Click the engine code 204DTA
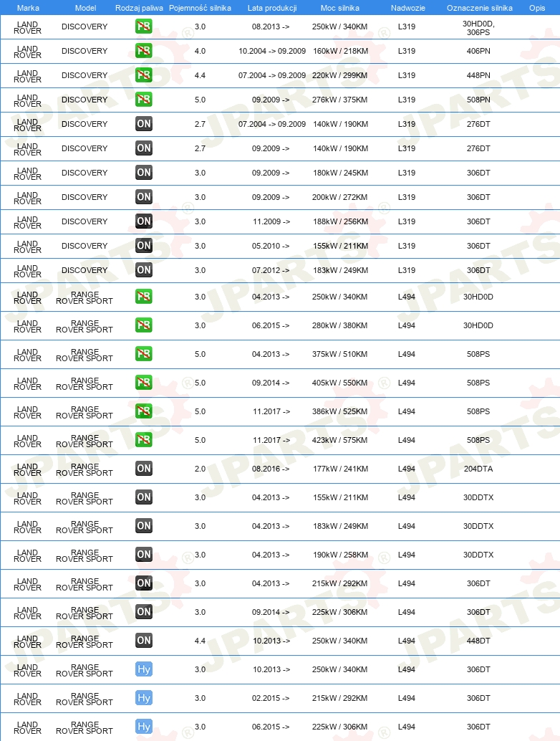Image resolution: width=560 pixels, height=741 pixels. [478, 469]
